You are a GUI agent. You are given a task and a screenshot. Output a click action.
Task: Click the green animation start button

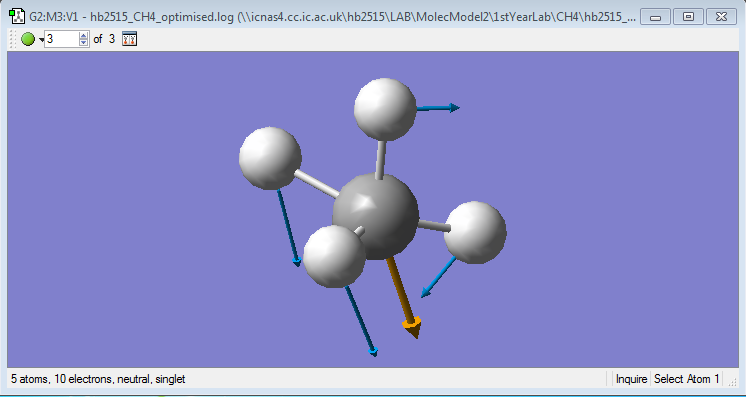(28, 39)
